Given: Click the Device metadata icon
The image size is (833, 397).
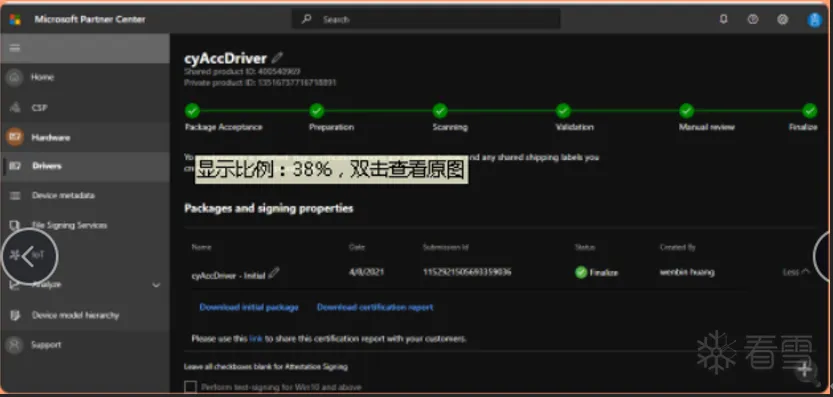Looking at the screenshot, I should pyautogui.click(x=15, y=196).
